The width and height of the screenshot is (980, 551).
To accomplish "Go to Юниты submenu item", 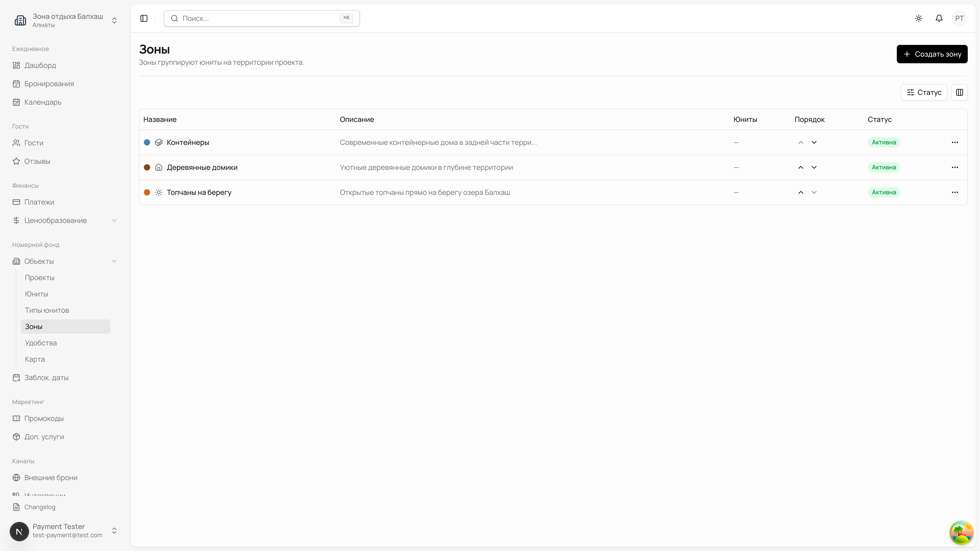I will tap(36, 294).
